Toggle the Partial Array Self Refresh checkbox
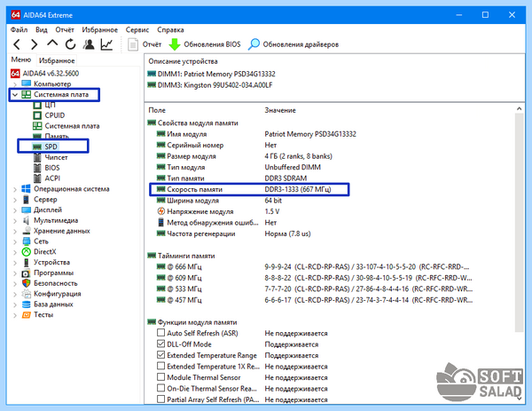Screen dimensions: 532x411 coord(160,399)
